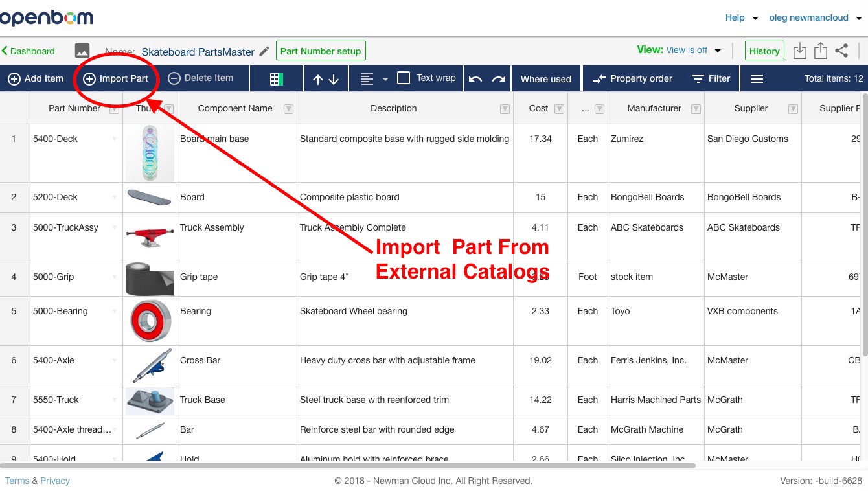Select row number 8
This screenshot has width=868, height=491.
(x=14, y=429)
